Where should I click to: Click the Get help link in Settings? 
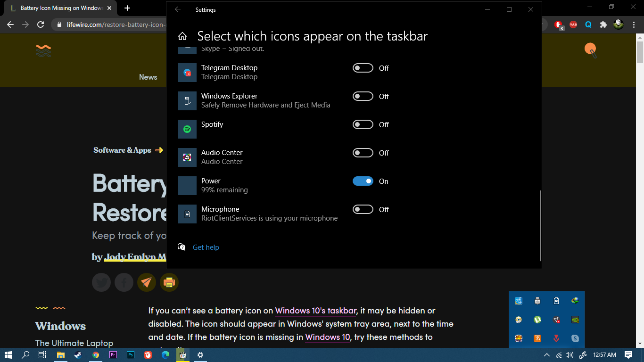click(x=206, y=247)
